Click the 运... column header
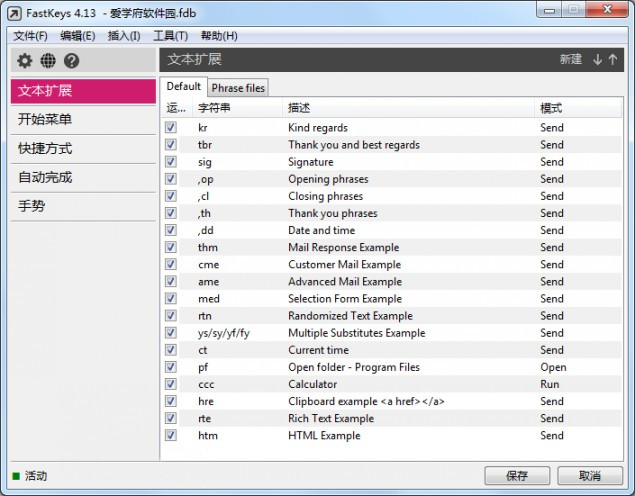Image resolution: width=635 pixels, height=496 pixels. 177,108
